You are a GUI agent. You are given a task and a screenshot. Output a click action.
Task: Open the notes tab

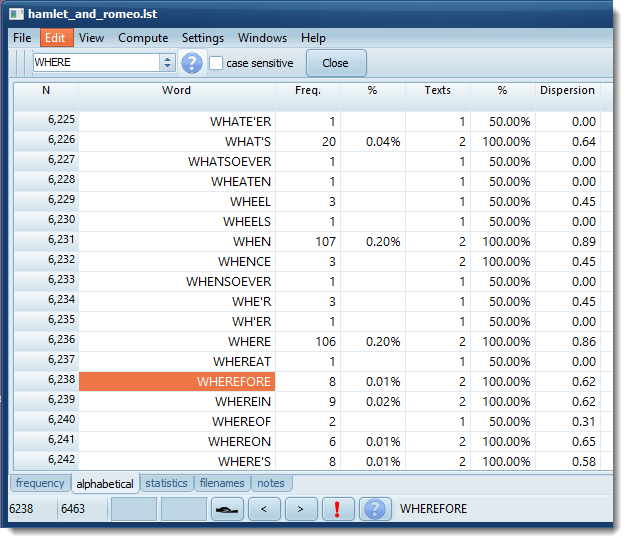(x=271, y=483)
